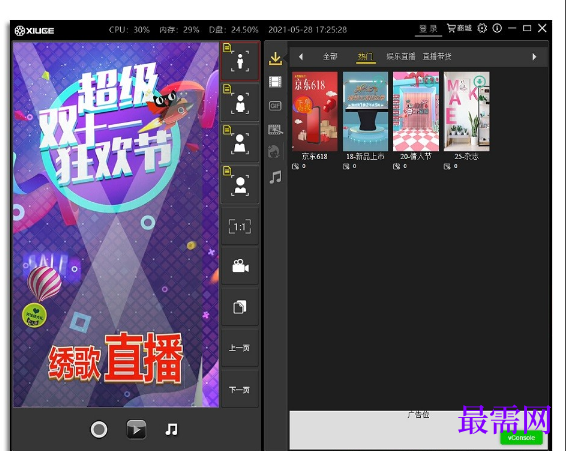Start recording with the round record button
Image resolution: width=570 pixels, height=451 pixels.
pyautogui.click(x=99, y=430)
